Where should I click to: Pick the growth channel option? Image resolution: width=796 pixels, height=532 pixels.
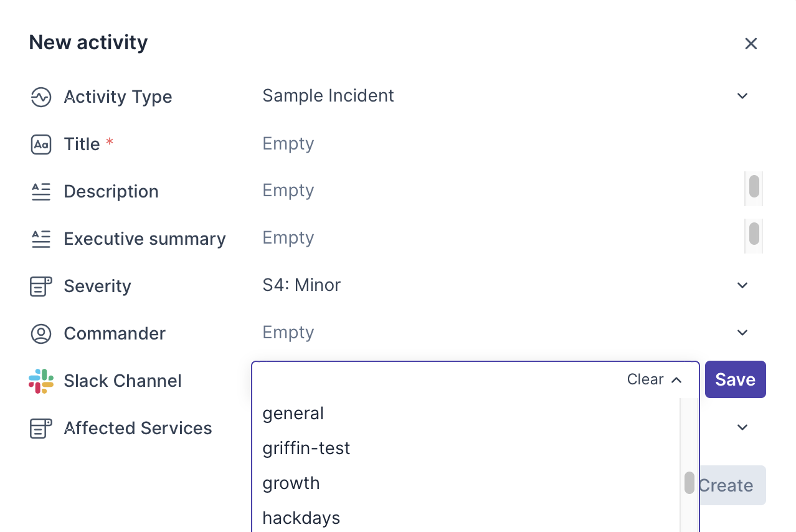click(x=291, y=483)
